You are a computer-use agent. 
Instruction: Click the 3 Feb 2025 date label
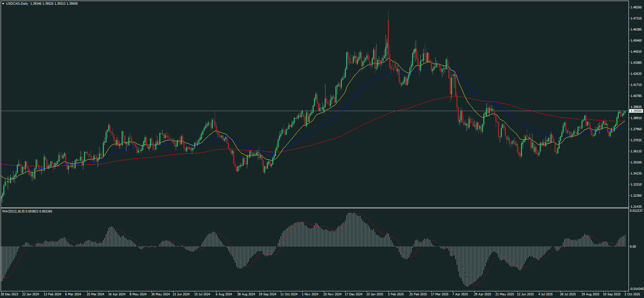coord(396,294)
